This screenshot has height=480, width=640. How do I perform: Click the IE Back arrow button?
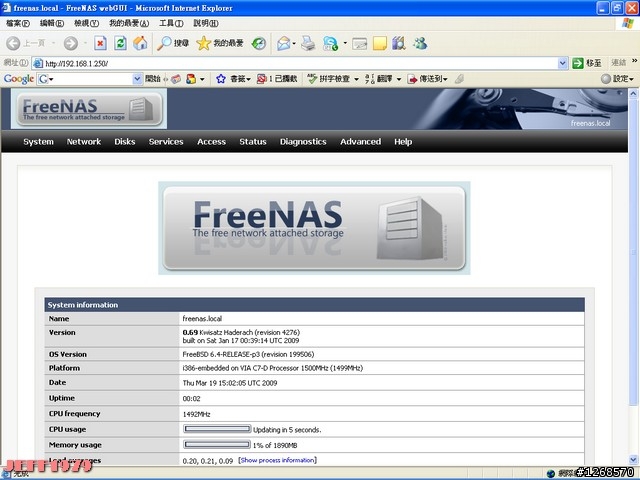point(13,43)
